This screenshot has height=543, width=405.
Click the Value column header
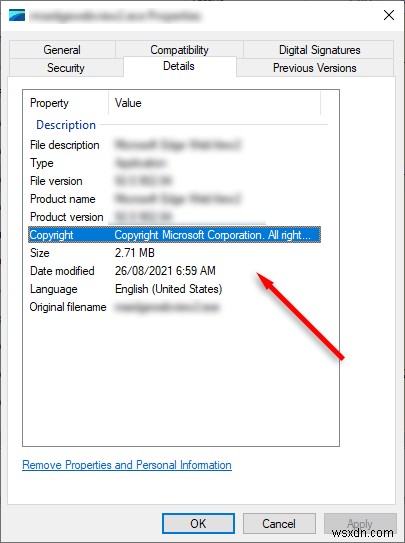click(x=215, y=103)
